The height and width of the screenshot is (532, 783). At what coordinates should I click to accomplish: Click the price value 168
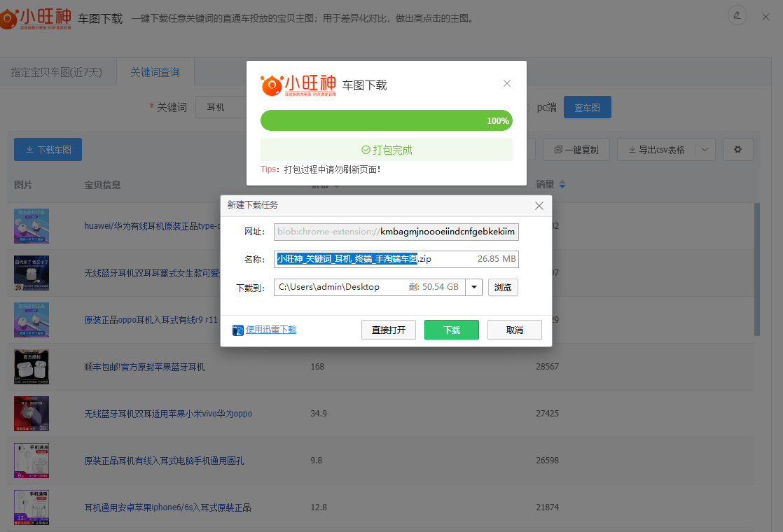click(317, 367)
